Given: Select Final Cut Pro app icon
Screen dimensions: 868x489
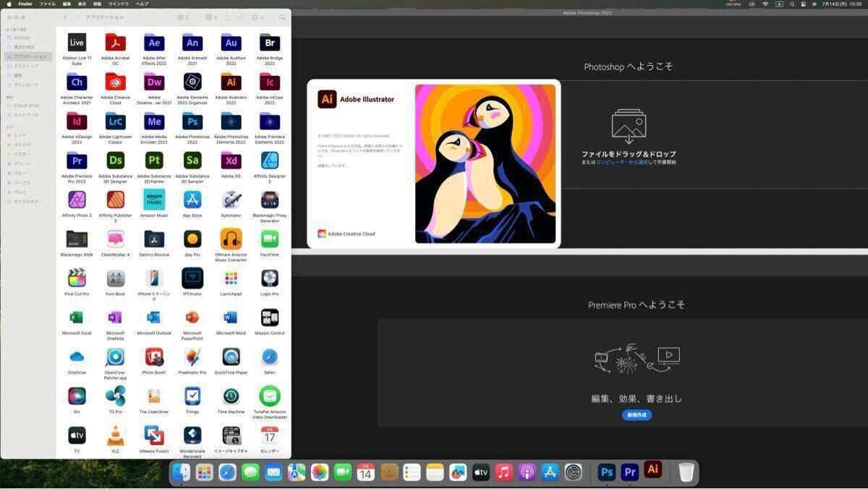Looking at the screenshot, I should (x=77, y=278).
